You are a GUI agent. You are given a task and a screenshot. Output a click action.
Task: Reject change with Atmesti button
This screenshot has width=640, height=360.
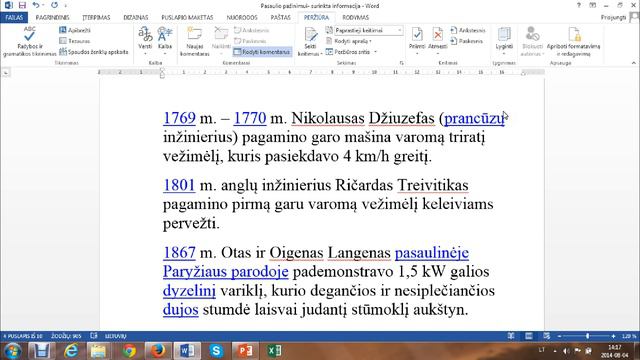(x=437, y=41)
